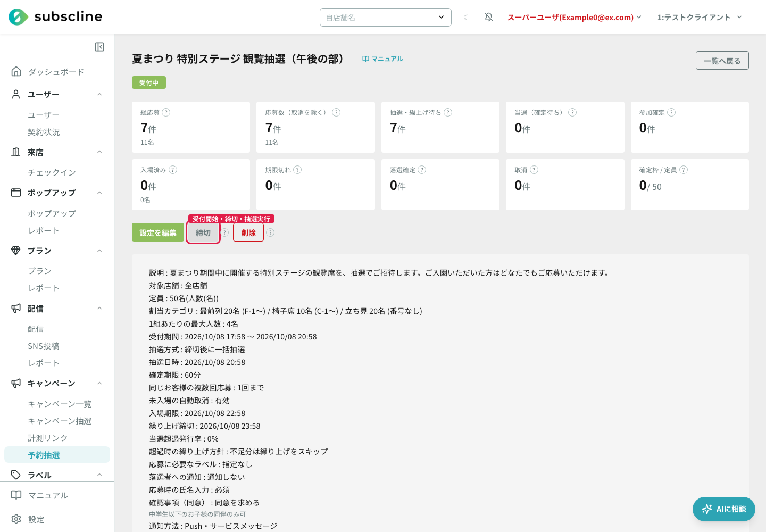Open the 1:テストクライアント client dropdown
Viewport: 766px width, 532px height.
point(700,18)
